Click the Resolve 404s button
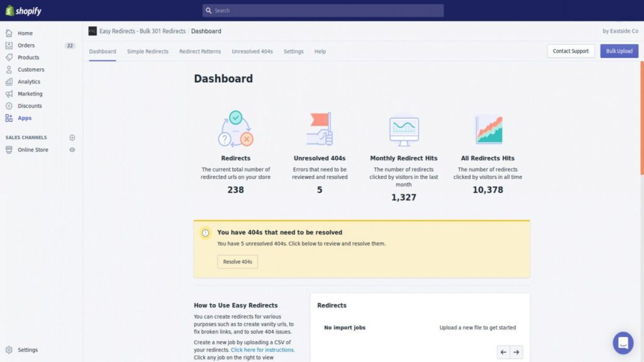 237,261
